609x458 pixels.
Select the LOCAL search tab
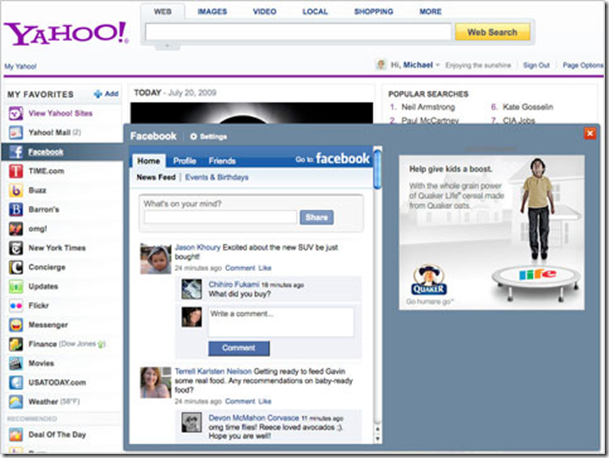(x=315, y=12)
